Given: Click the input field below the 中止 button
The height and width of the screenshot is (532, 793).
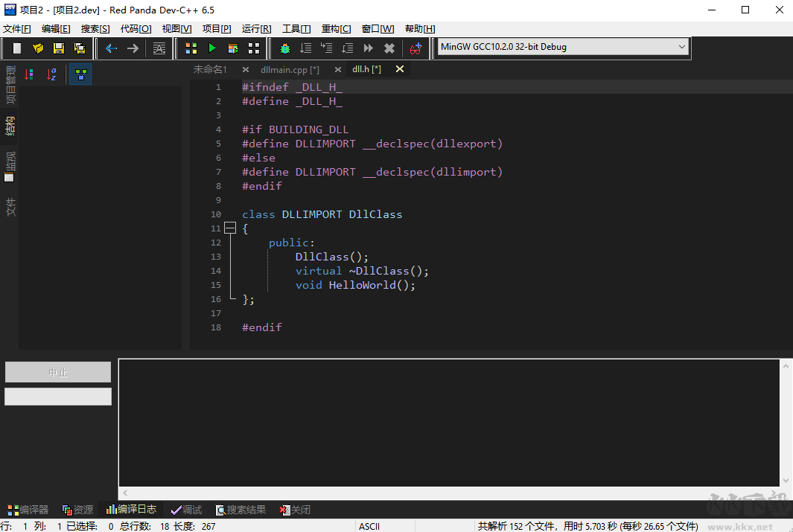Looking at the screenshot, I should [x=57, y=397].
